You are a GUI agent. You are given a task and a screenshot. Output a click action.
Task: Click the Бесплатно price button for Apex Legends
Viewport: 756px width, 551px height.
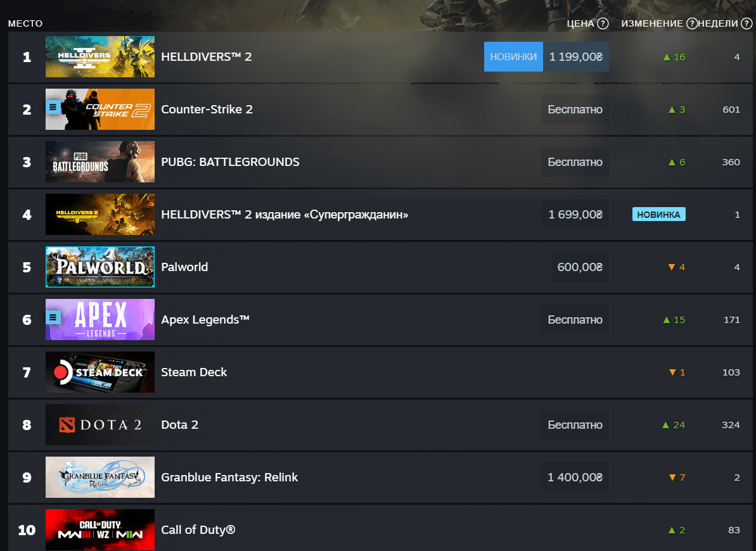point(575,320)
